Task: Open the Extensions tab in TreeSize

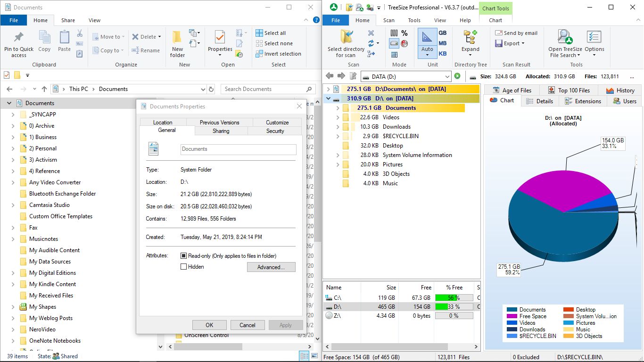Action: [x=583, y=101]
